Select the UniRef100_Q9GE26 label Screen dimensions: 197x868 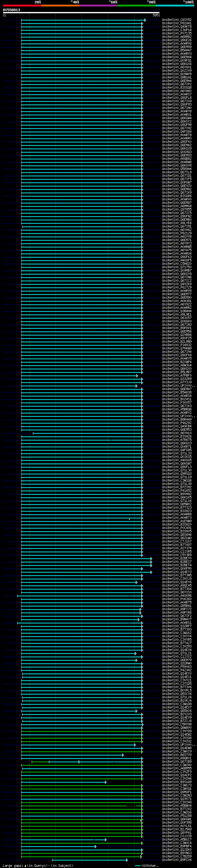177,40
